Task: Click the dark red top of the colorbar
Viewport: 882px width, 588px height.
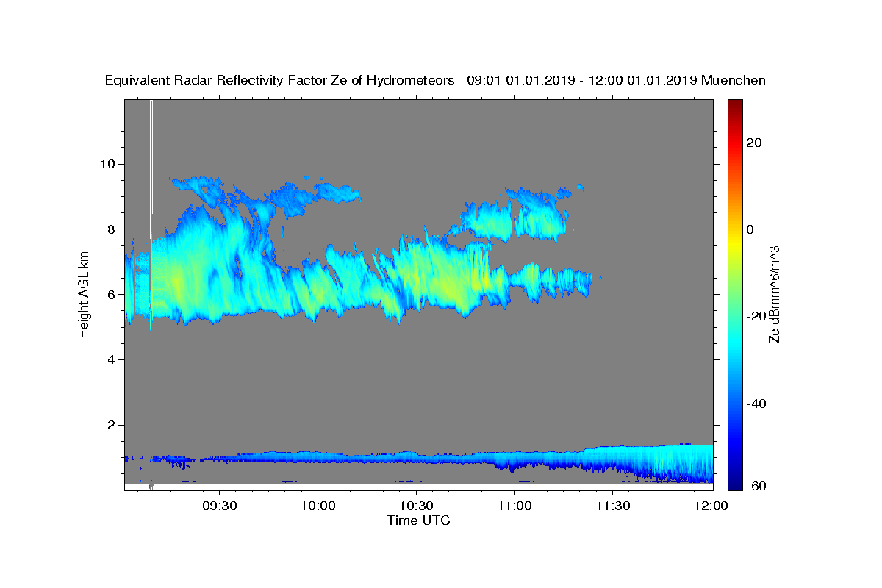Action: (x=735, y=107)
